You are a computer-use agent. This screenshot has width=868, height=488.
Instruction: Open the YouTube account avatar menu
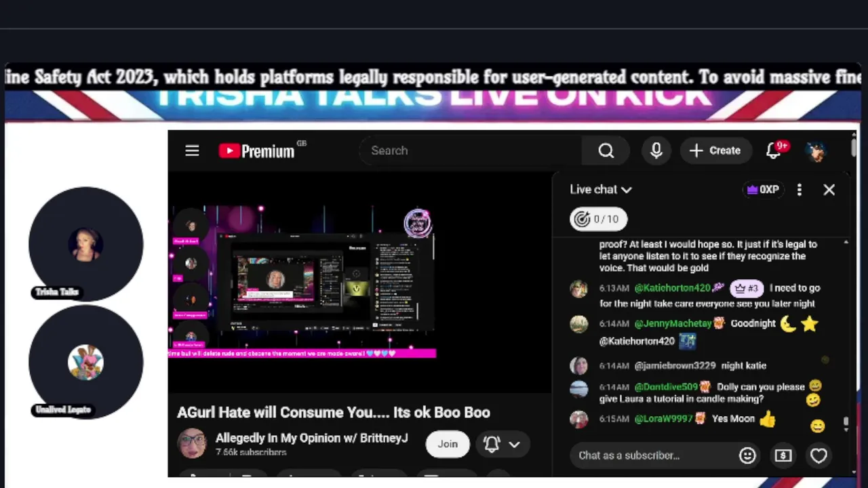(816, 150)
